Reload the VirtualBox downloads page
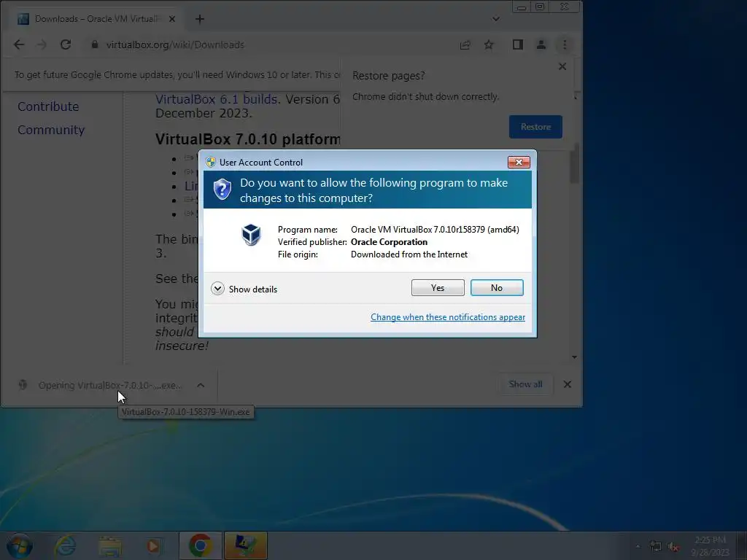This screenshot has width=747, height=560. (x=66, y=44)
